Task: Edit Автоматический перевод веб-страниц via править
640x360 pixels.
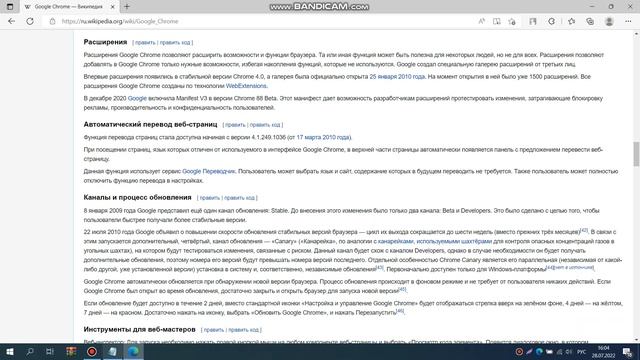Action: [x=235, y=125]
